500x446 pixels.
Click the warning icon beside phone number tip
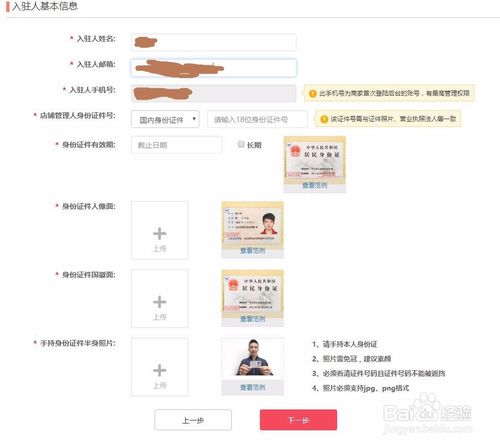(313, 93)
